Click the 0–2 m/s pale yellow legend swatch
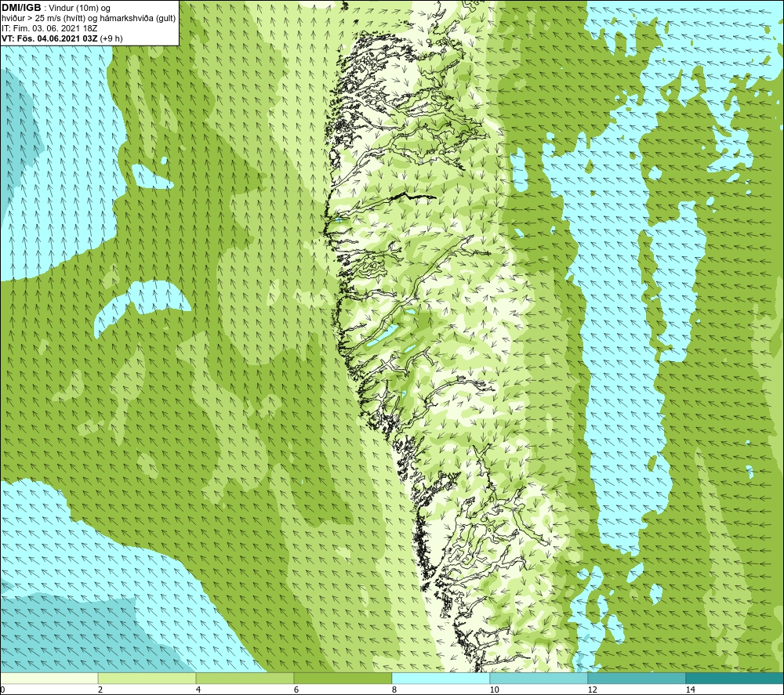The width and height of the screenshot is (784, 695). (49, 678)
